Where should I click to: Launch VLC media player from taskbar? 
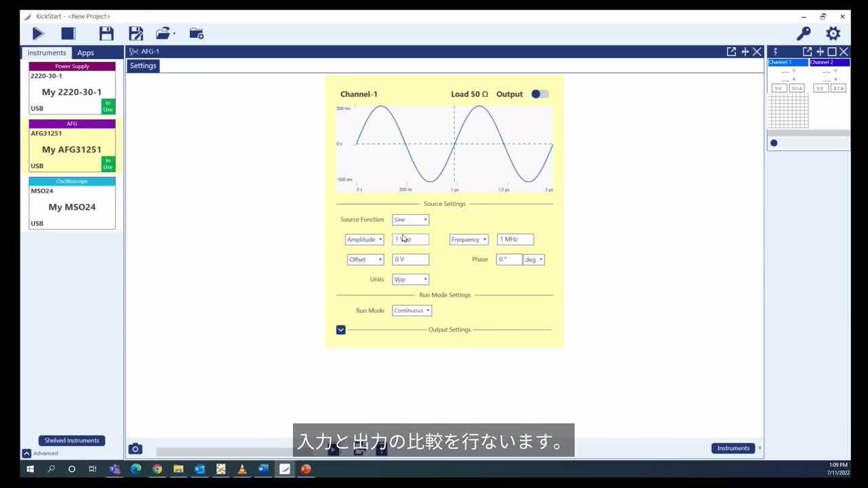pyautogui.click(x=242, y=469)
